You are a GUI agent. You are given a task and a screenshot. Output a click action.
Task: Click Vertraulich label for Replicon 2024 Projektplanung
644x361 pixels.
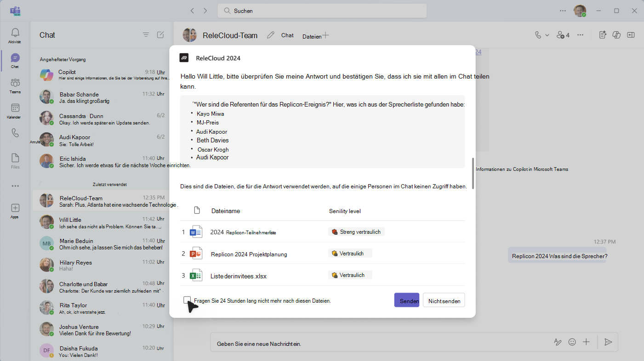coord(350,253)
